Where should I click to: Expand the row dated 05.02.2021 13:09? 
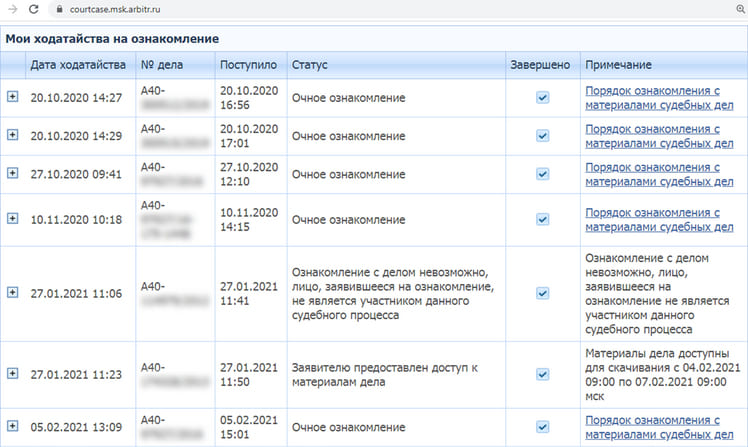[x=12, y=426]
